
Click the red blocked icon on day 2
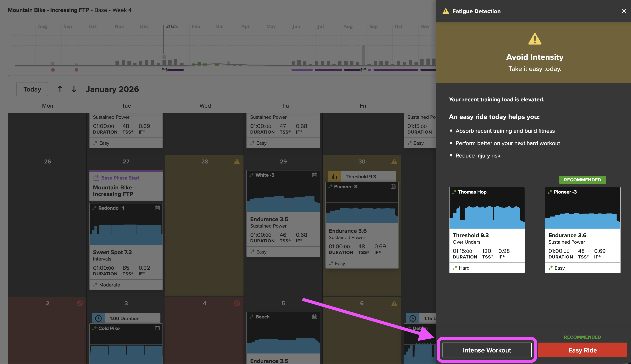click(80, 303)
